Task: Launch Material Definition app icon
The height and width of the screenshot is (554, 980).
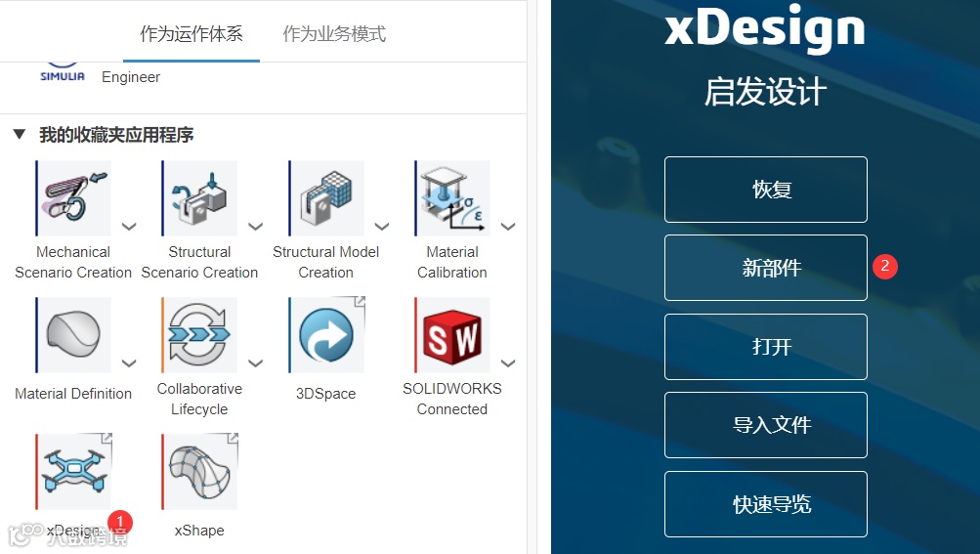Action: [73, 335]
